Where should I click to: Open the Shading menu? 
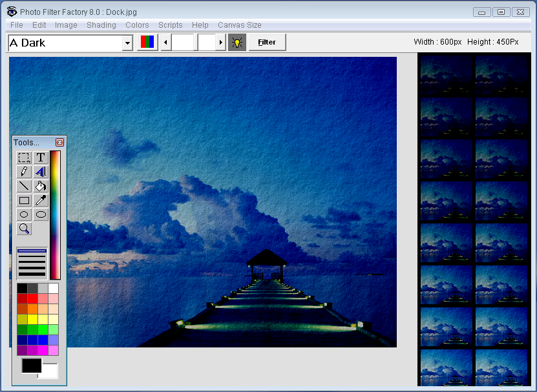tap(101, 25)
